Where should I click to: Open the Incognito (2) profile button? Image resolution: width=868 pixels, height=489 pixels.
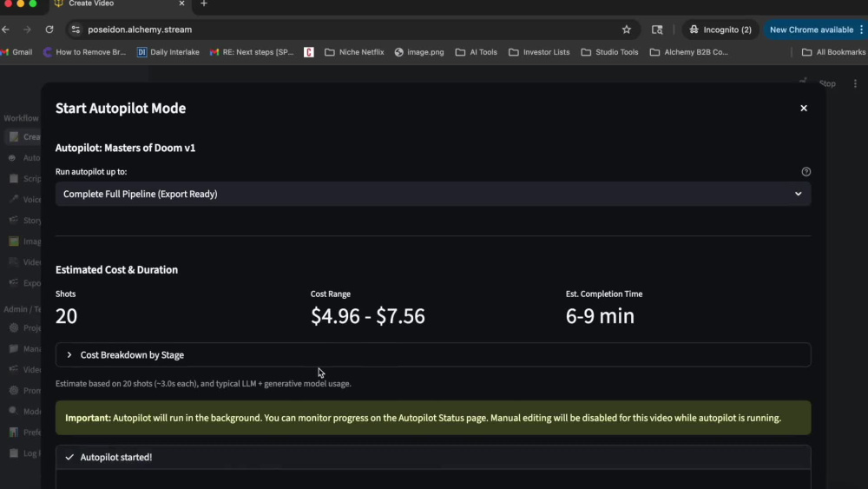pyautogui.click(x=720, y=30)
